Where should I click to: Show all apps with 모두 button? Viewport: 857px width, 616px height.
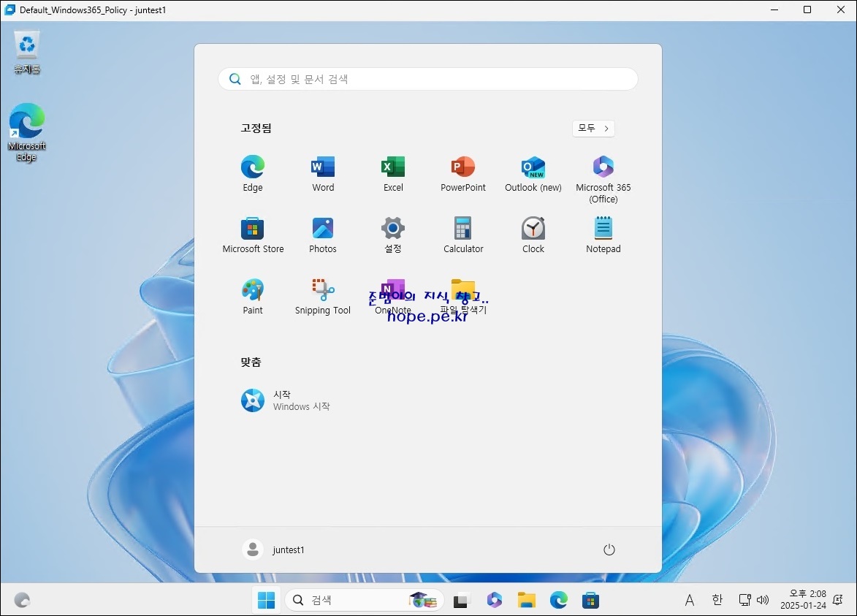click(x=593, y=129)
